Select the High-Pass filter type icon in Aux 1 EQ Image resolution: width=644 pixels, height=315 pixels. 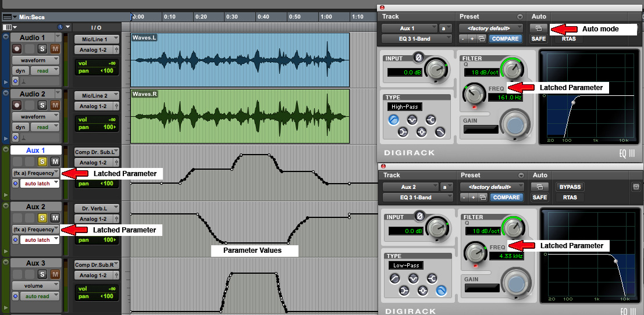393,120
